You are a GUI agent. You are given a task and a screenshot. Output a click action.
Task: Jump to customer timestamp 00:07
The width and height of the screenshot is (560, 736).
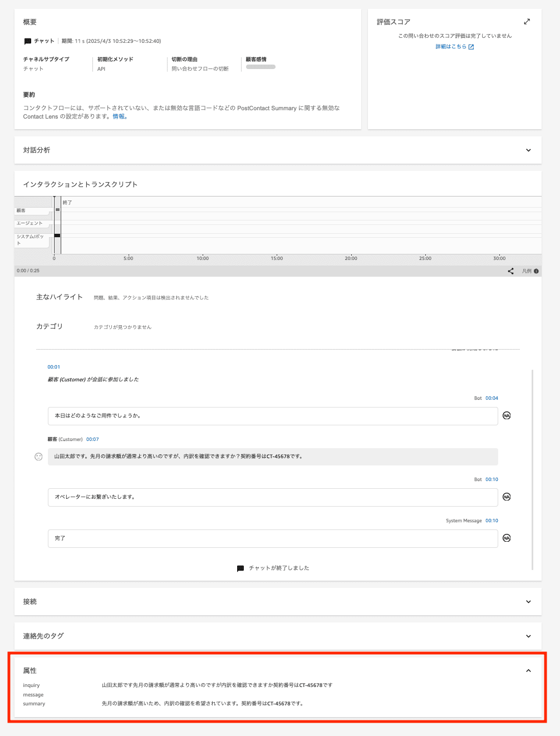(92, 439)
